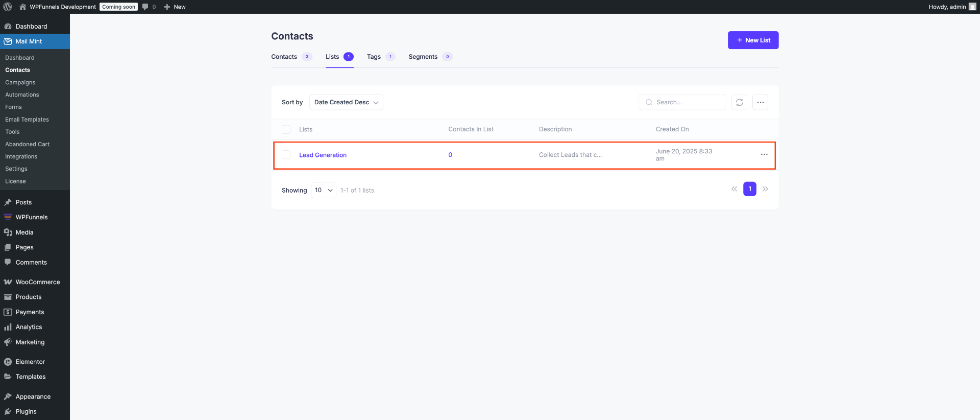The width and height of the screenshot is (980, 420).
Task: Click the Lists column header
Action: point(306,129)
